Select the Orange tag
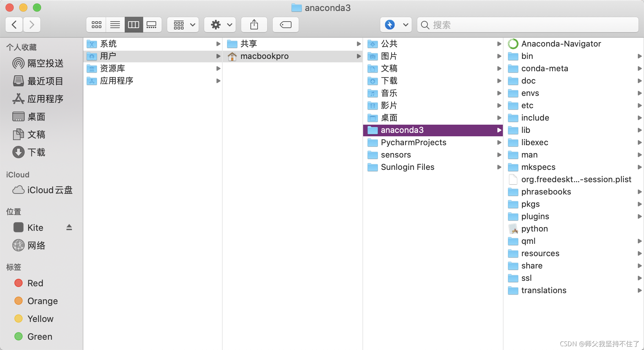644x350 pixels. (x=41, y=301)
